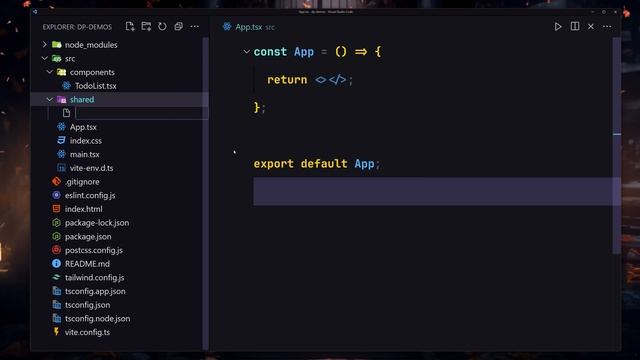The height and width of the screenshot is (360, 640).
Task: Click the React icon on App.tsx tab
Action: click(227, 27)
